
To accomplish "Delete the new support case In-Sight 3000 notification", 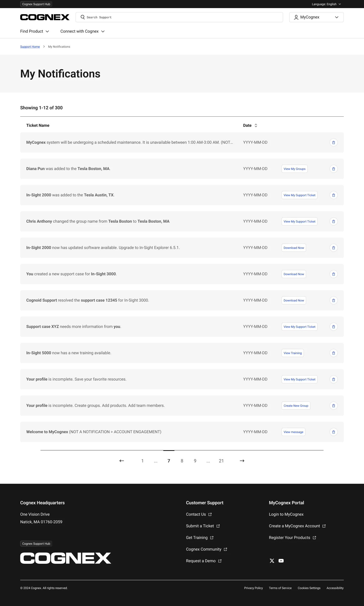I will coord(333,274).
